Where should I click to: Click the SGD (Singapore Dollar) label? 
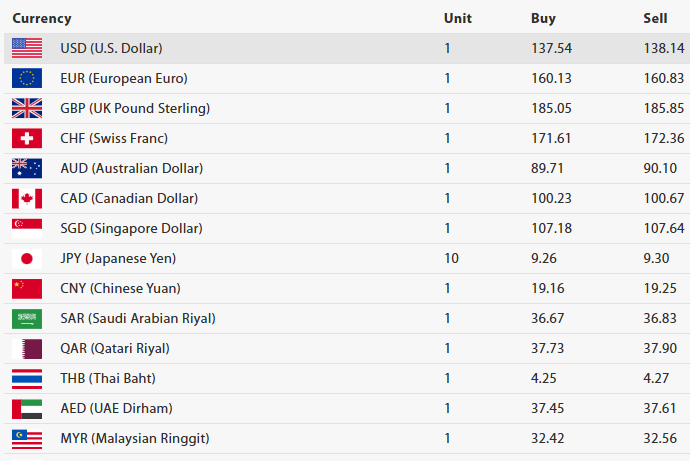click(x=129, y=228)
